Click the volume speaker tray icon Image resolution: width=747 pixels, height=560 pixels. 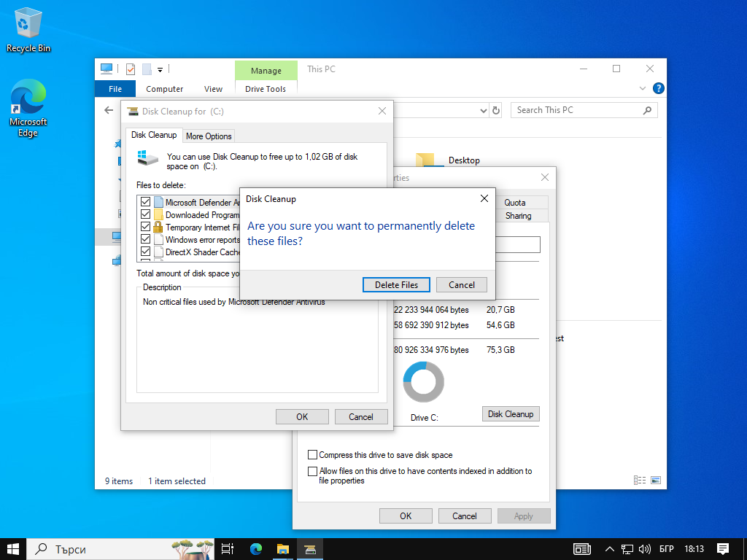(x=645, y=549)
